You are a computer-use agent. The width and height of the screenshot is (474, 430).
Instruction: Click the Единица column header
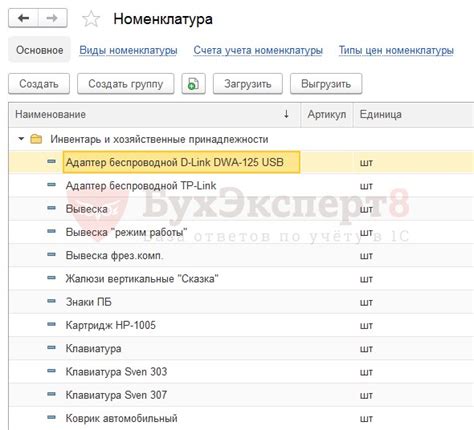pyautogui.click(x=413, y=115)
